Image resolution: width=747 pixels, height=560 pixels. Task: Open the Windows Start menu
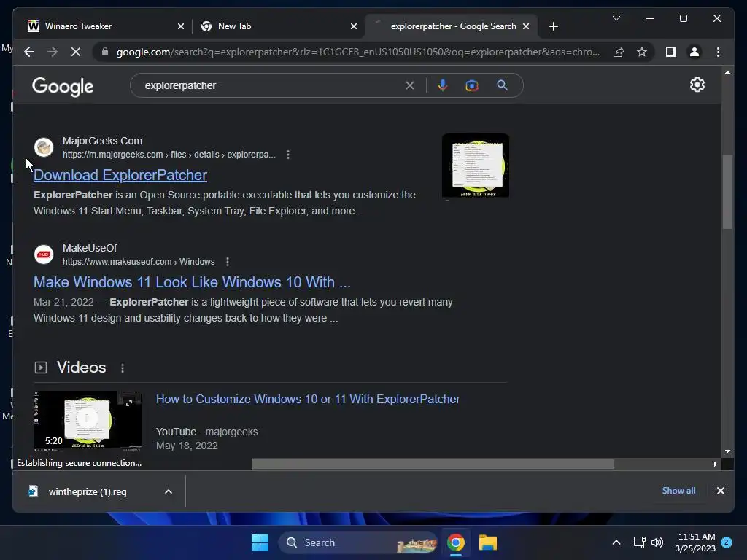click(x=260, y=542)
